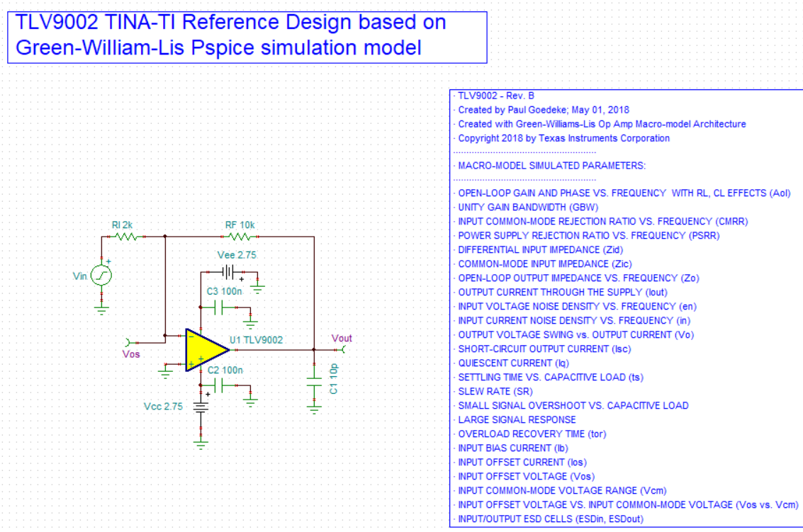The image size is (803, 532).
Task: Select the Vee 2.75 battery symbol
Action: click(x=229, y=272)
